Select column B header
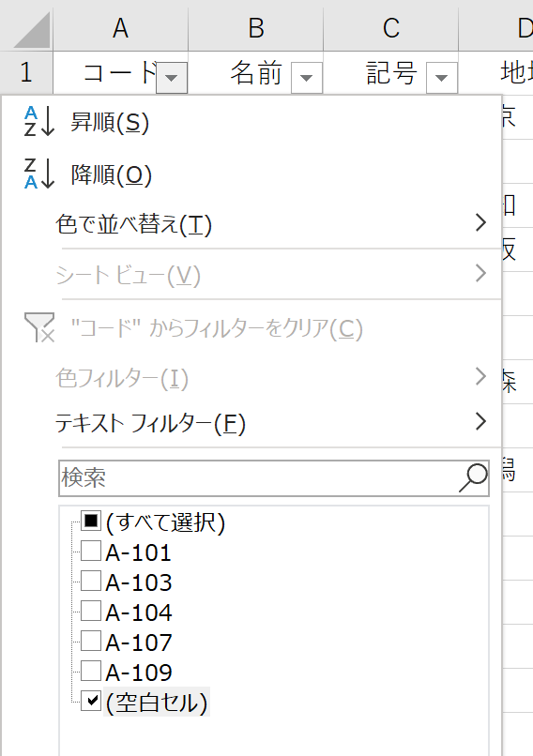The image size is (533, 756). tap(255, 28)
